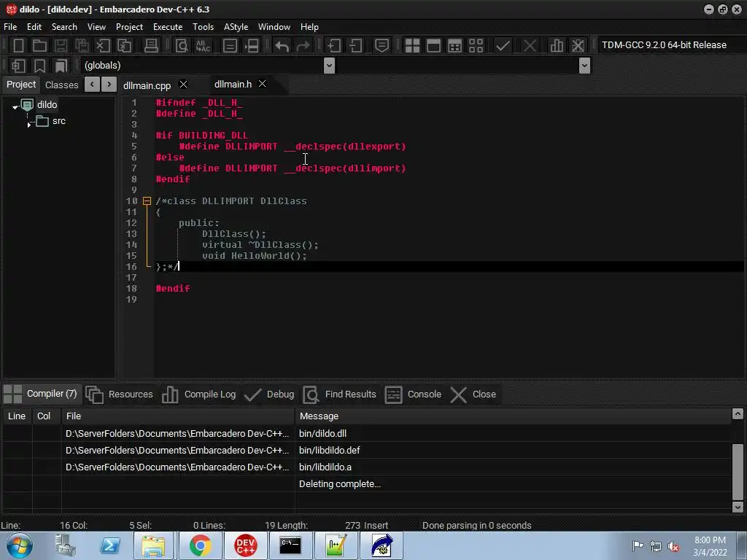Open the Project menu

129,27
